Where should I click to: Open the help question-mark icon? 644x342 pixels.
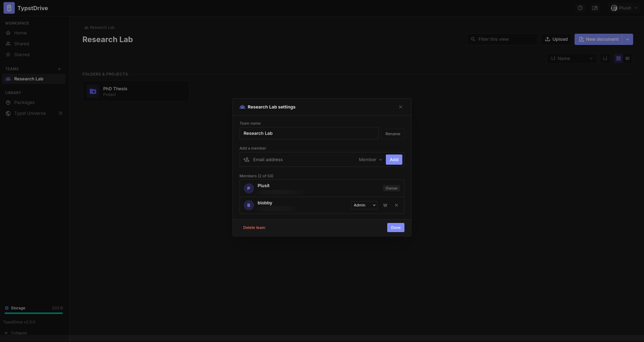click(580, 8)
